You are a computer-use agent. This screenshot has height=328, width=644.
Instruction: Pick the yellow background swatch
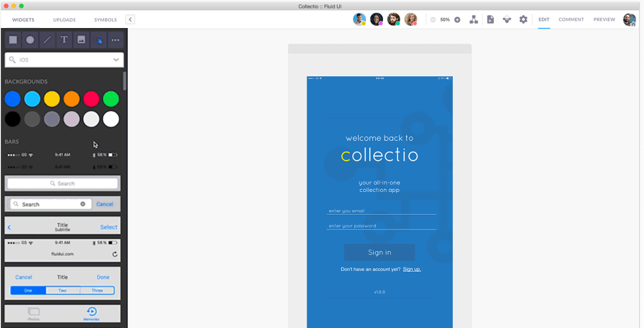[x=52, y=99]
